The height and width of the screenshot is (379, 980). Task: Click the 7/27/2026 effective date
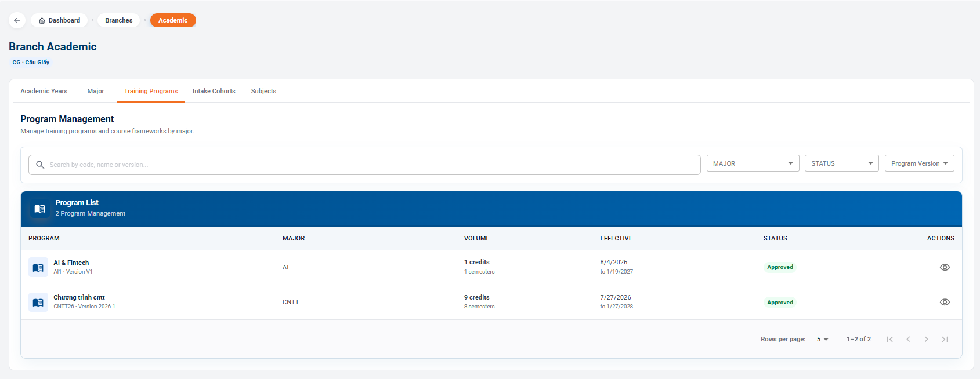[616, 297]
